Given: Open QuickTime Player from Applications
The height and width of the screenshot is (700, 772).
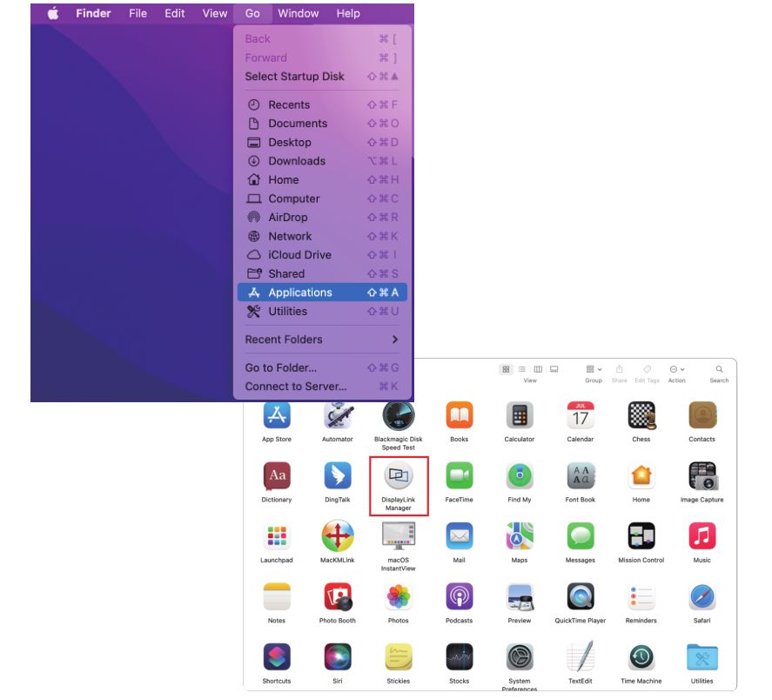Looking at the screenshot, I should pos(581,596).
